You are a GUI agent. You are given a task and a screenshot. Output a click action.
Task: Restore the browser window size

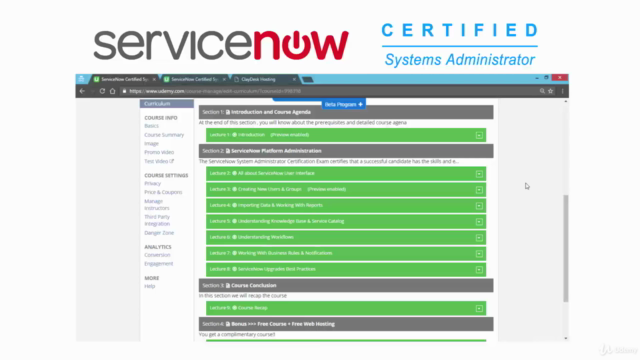tap(546, 78)
